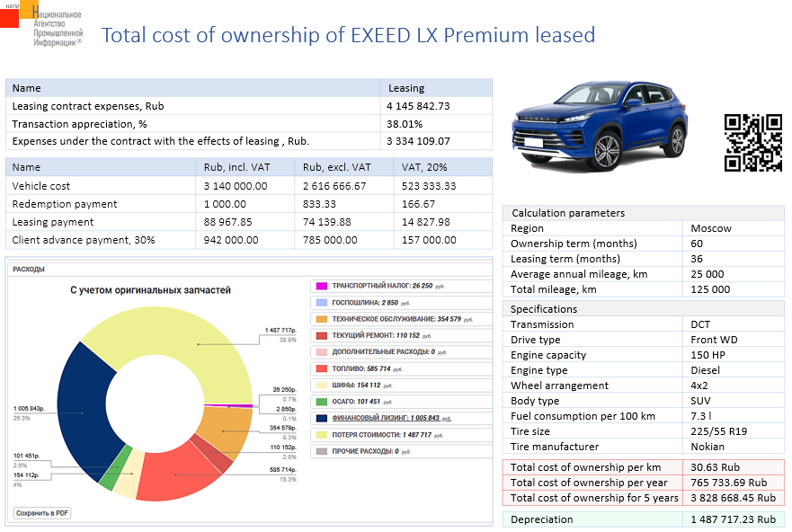Viewport: 792px width, 532px height.
Task: Click the navy ФИНАНСОВЫЙ ЛИЗИНГ legend swatch
Action: 321,419
